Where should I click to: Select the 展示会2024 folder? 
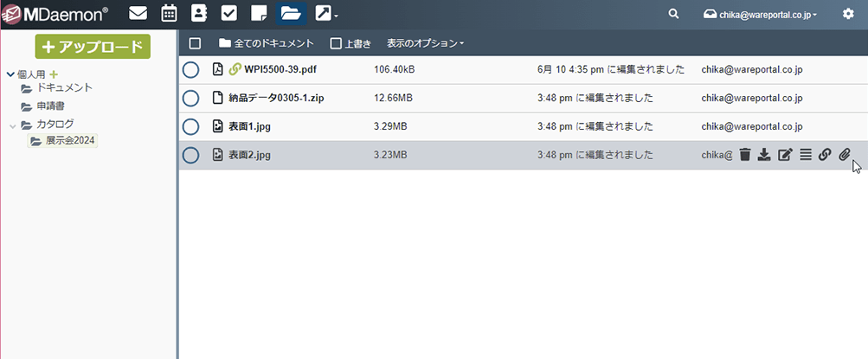pos(69,140)
